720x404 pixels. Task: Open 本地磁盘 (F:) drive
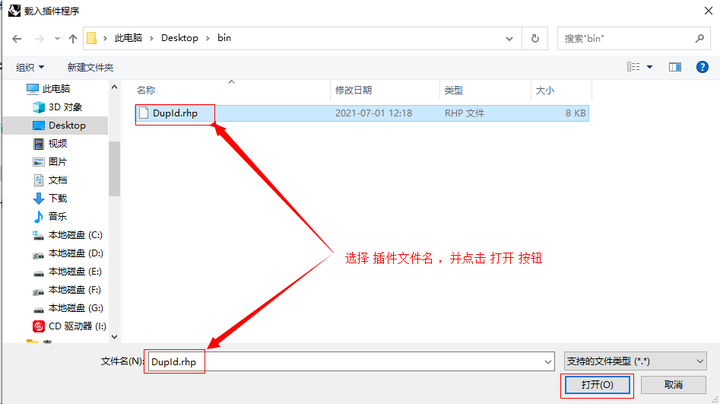[67, 290]
